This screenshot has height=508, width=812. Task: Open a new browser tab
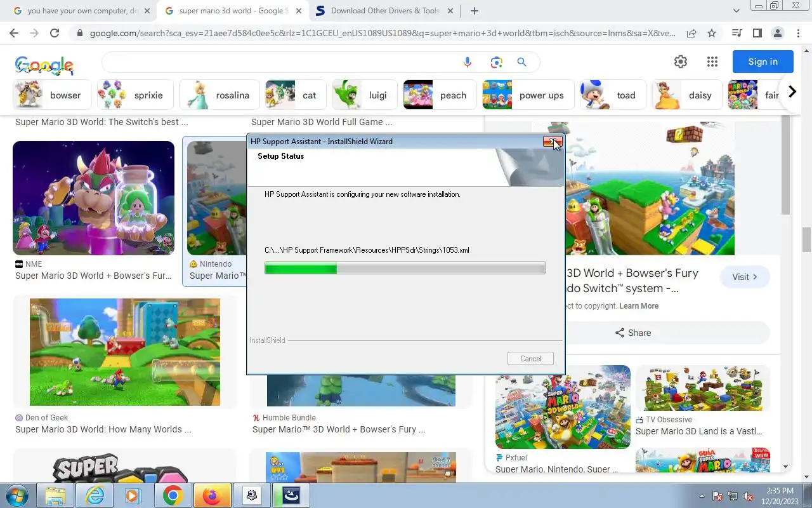coord(475,11)
